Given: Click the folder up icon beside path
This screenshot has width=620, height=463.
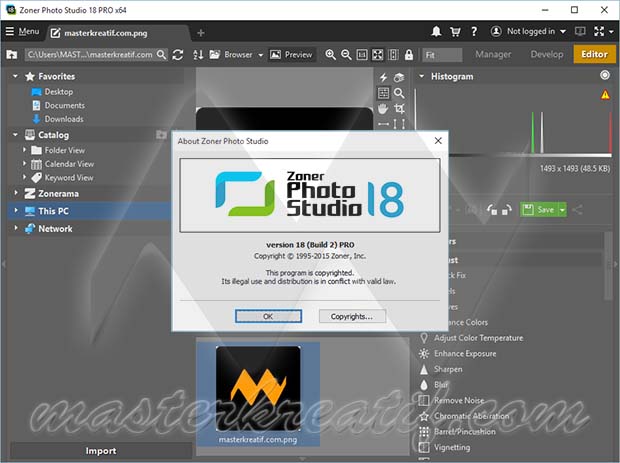Looking at the screenshot, I should [12, 55].
